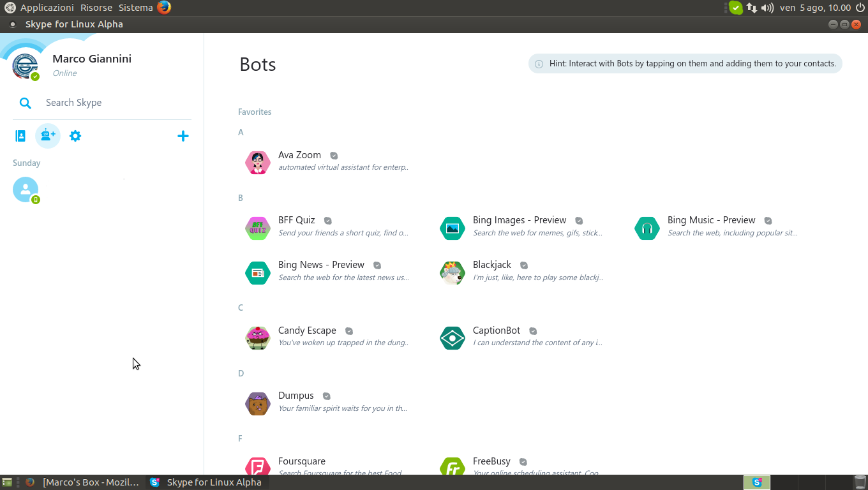Open the Applicazioni menu

[x=47, y=8]
